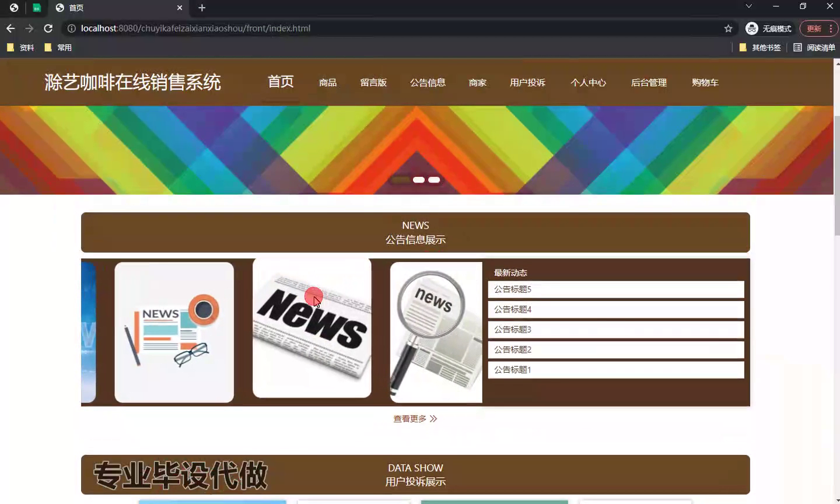Focus the localhost address bar URL

(195, 28)
